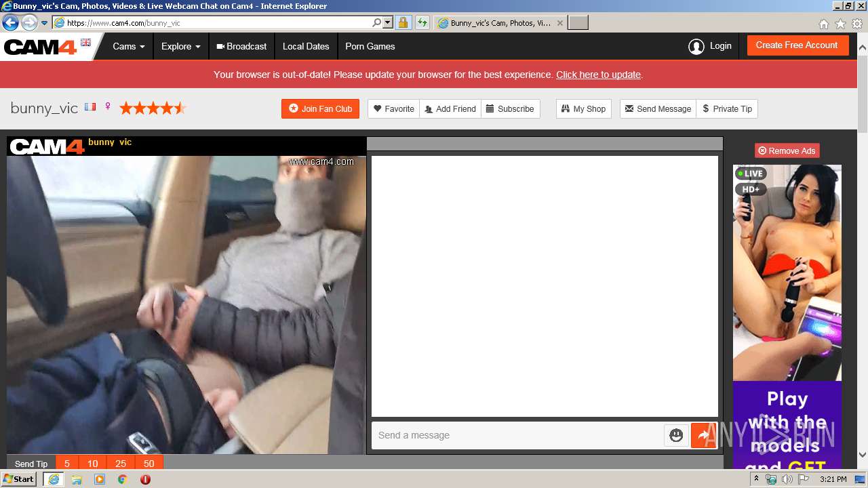Click the page scrollbar down arrow
868x488 pixels.
863,455
